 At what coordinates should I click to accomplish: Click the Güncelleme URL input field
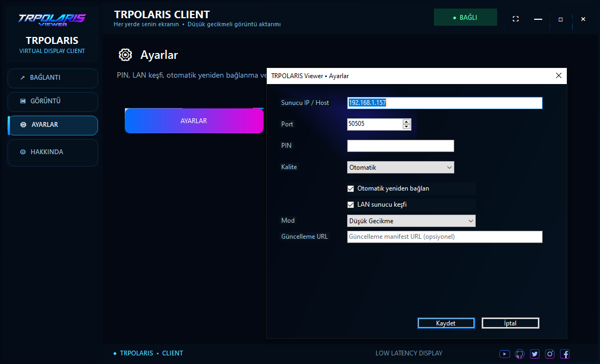445,237
